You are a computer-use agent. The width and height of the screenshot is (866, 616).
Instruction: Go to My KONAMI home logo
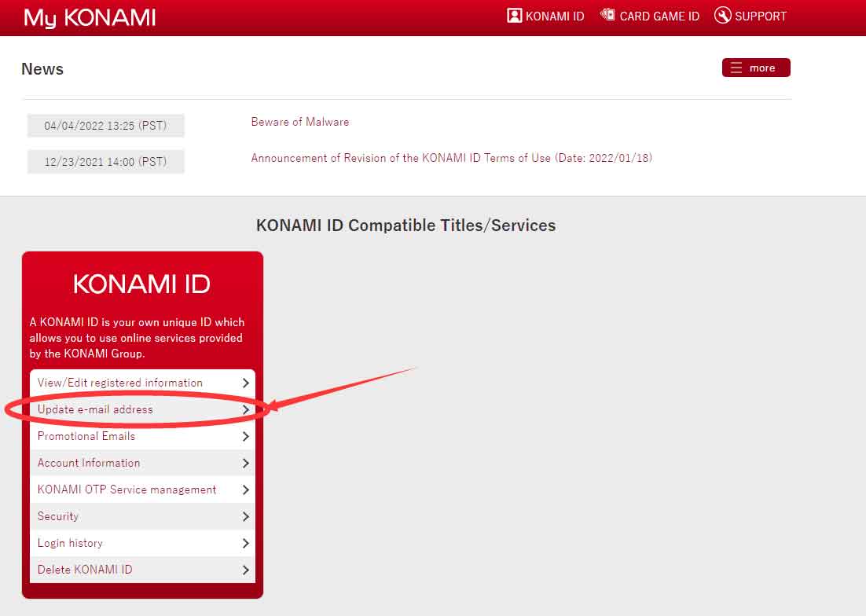coord(90,18)
